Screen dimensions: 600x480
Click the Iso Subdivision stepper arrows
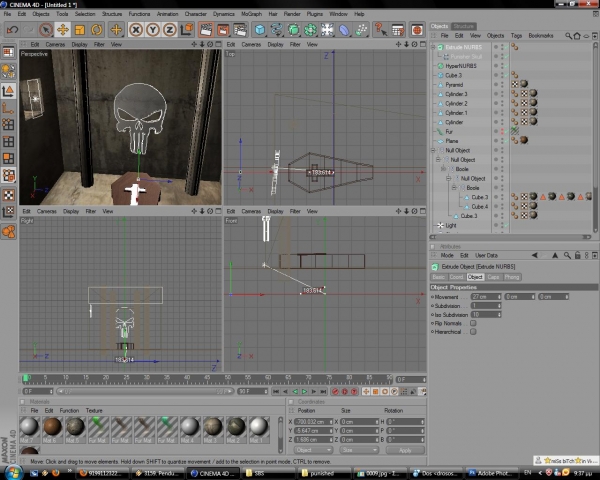pyautogui.click(x=499, y=315)
